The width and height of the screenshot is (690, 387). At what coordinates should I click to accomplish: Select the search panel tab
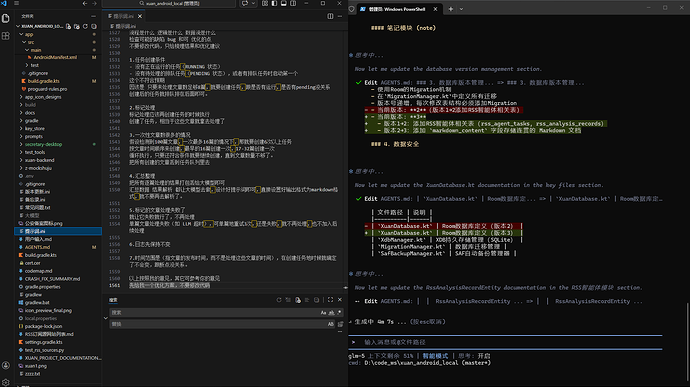[113, 300]
